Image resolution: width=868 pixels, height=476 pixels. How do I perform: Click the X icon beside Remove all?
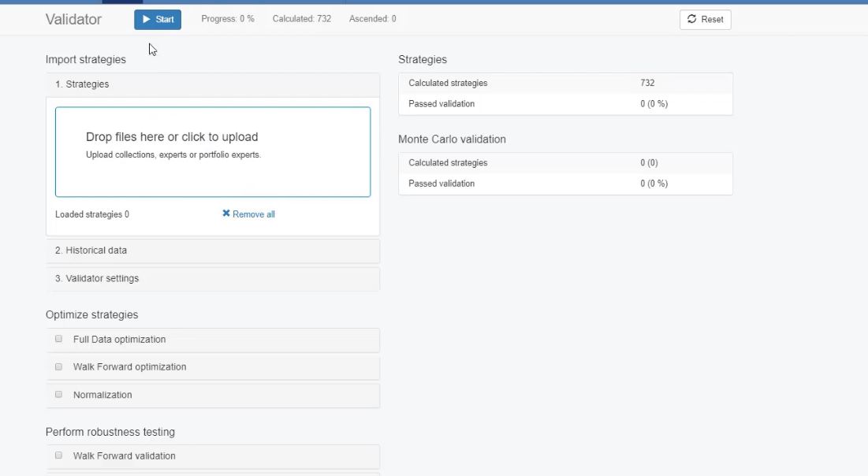226,214
